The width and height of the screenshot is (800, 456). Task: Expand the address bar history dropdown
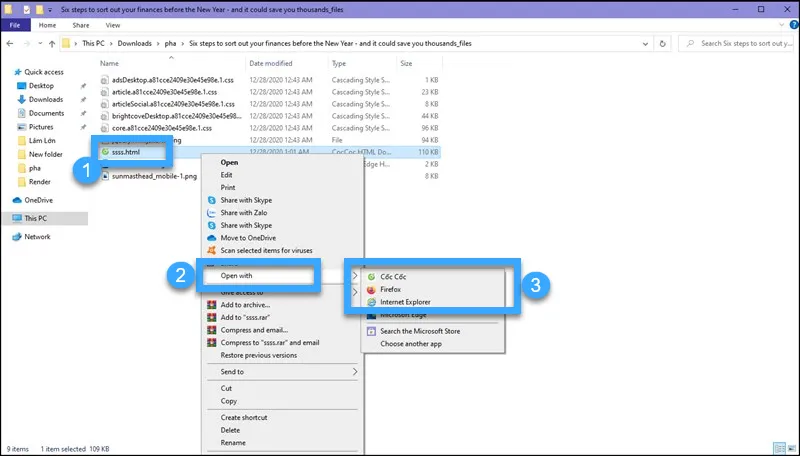coord(645,44)
